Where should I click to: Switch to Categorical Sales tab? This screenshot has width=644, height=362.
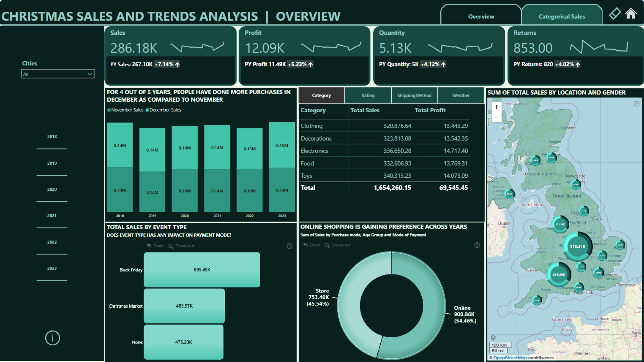[562, 16]
